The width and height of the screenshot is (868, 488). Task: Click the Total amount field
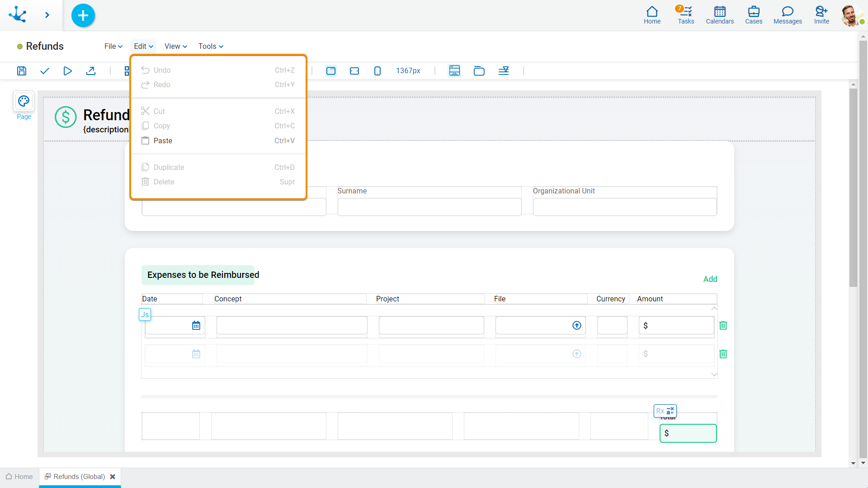pyautogui.click(x=688, y=433)
